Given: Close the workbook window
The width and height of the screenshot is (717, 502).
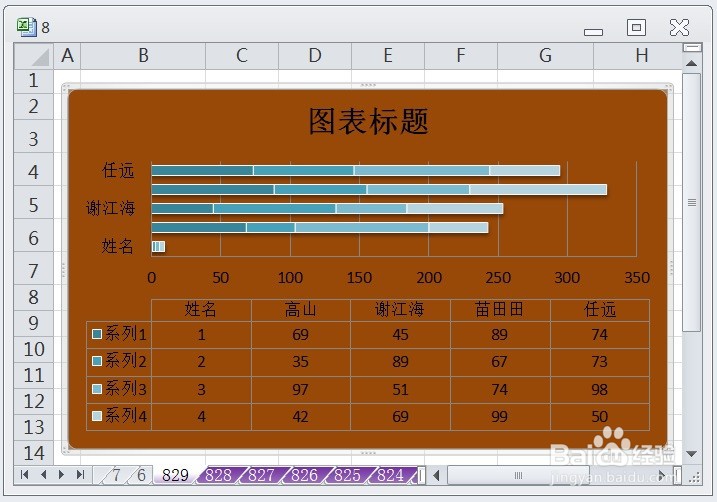Looking at the screenshot, I should 679,27.
